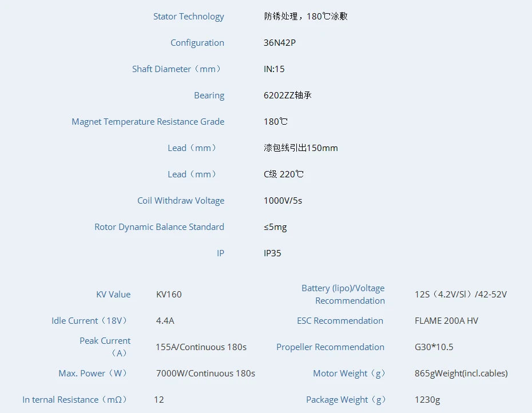
Task: Select the 1230g package weight value
Action: (x=427, y=400)
